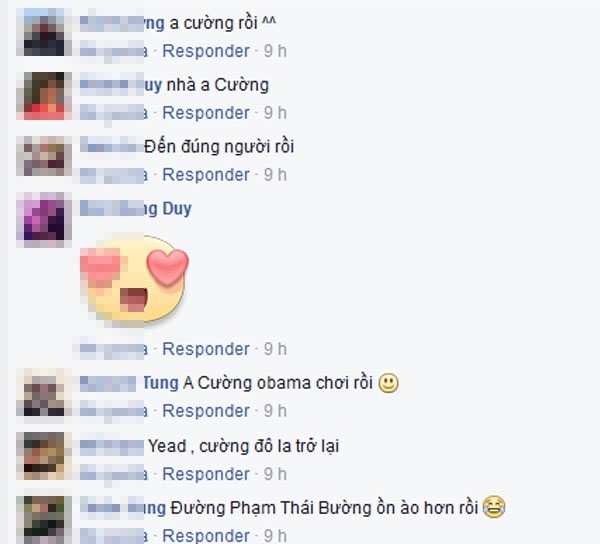600x544 pixels.
Task: Open the avatar beside the 'a cường rồi' comment
Action: pos(44,32)
